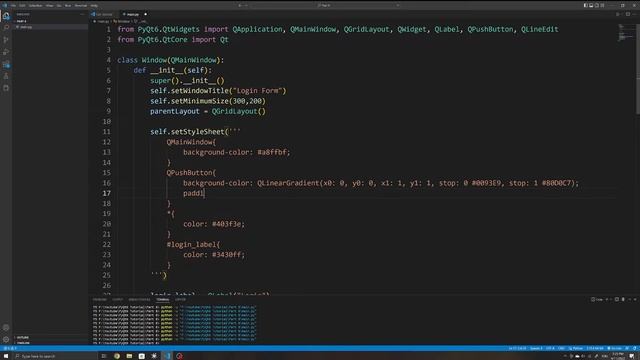
Task: Click color value #403f3e in code
Action: coord(227,224)
